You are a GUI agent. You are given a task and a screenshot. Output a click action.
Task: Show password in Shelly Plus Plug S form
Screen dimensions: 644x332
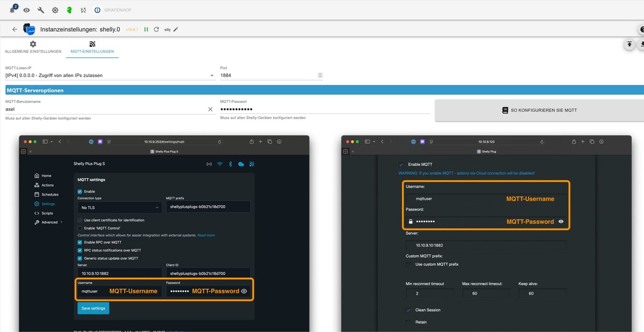tap(244, 291)
